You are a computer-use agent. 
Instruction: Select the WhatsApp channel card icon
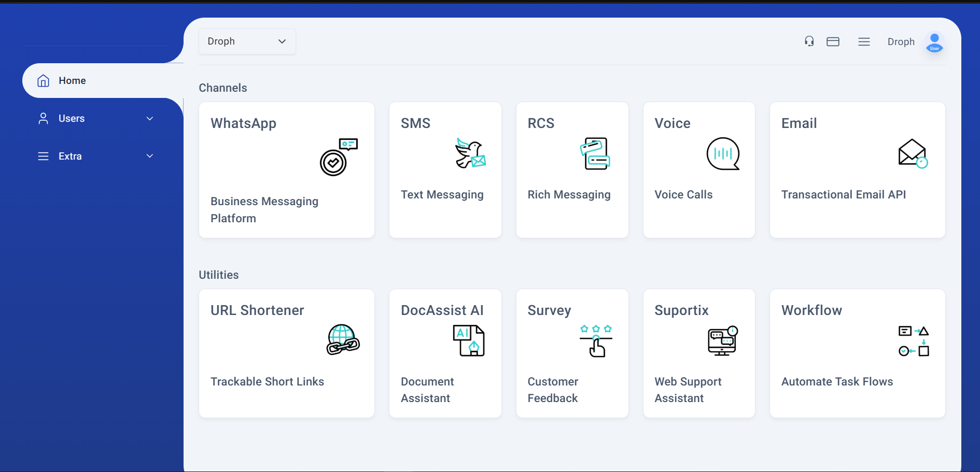click(334, 158)
